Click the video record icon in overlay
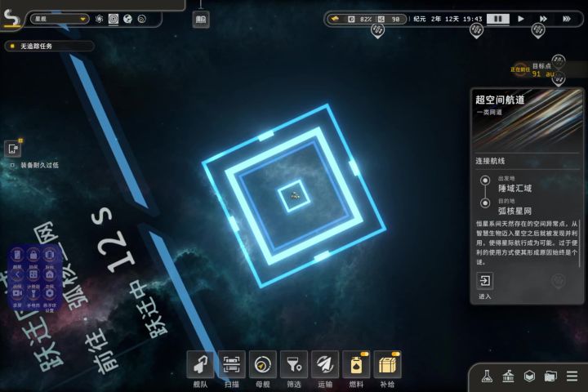The height and width of the screenshot is (392, 588). (x=17, y=293)
